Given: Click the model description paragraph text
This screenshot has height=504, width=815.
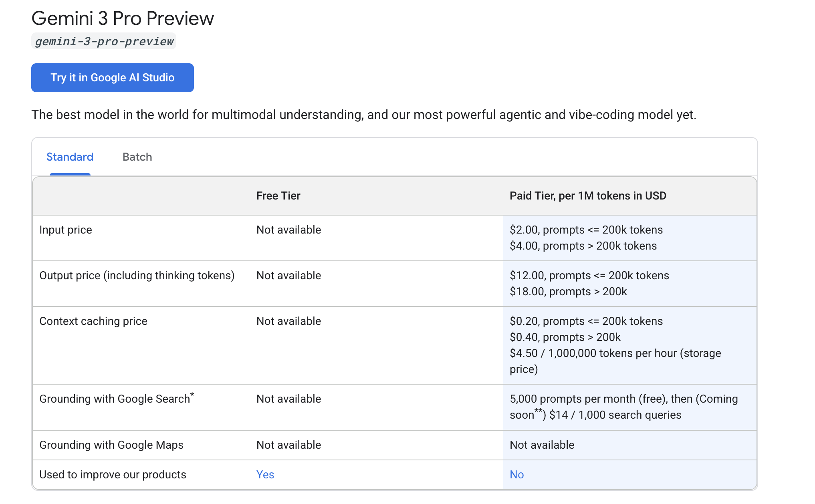Looking at the screenshot, I should point(363,115).
